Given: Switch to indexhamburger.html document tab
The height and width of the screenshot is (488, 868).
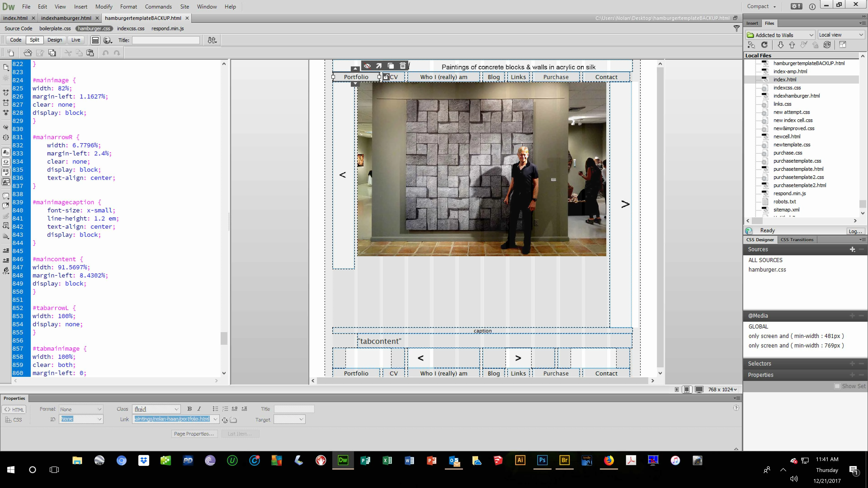Looking at the screenshot, I should tap(66, 18).
